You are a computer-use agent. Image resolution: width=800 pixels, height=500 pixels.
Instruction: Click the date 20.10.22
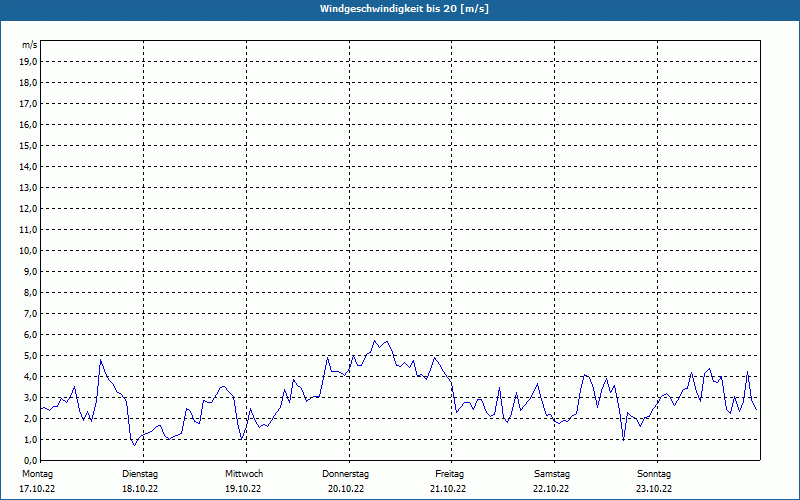tap(346, 489)
